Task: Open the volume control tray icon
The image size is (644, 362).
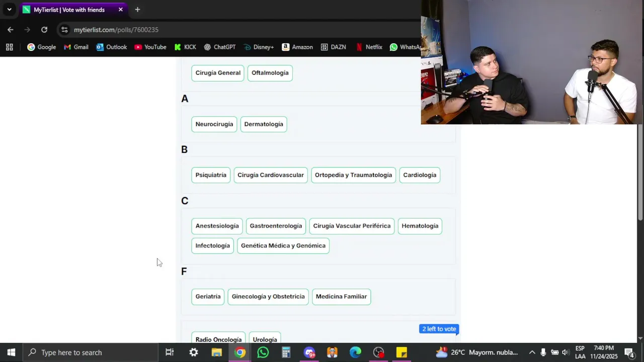Action: click(x=566, y=352)
